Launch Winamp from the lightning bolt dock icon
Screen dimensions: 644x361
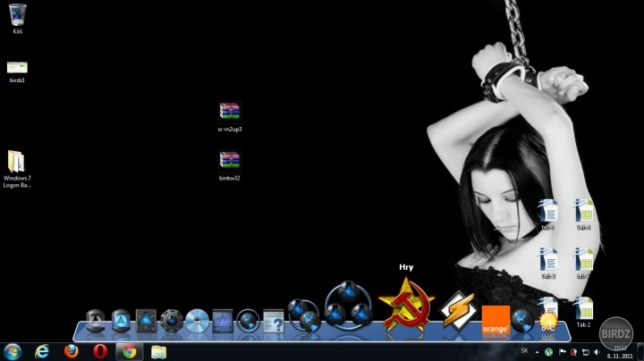click(x=458, y=310)
